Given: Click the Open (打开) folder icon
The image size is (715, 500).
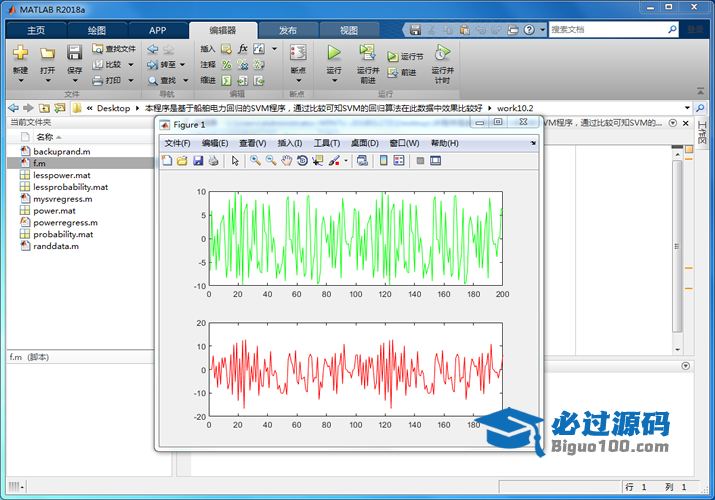Looking at the screenshot, I should 47,53.
